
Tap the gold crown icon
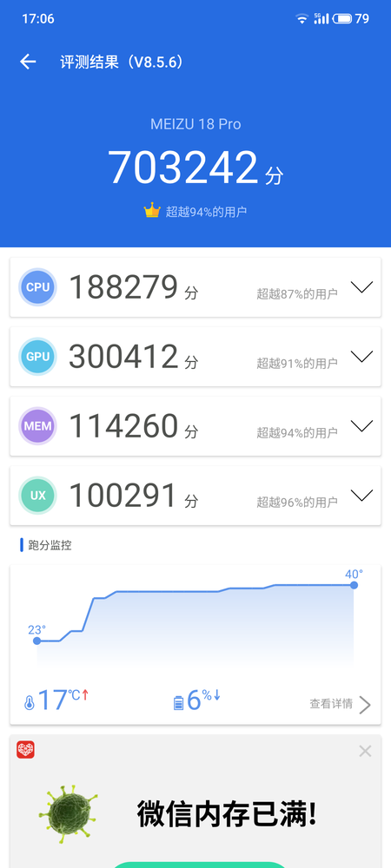click(152, 210)
